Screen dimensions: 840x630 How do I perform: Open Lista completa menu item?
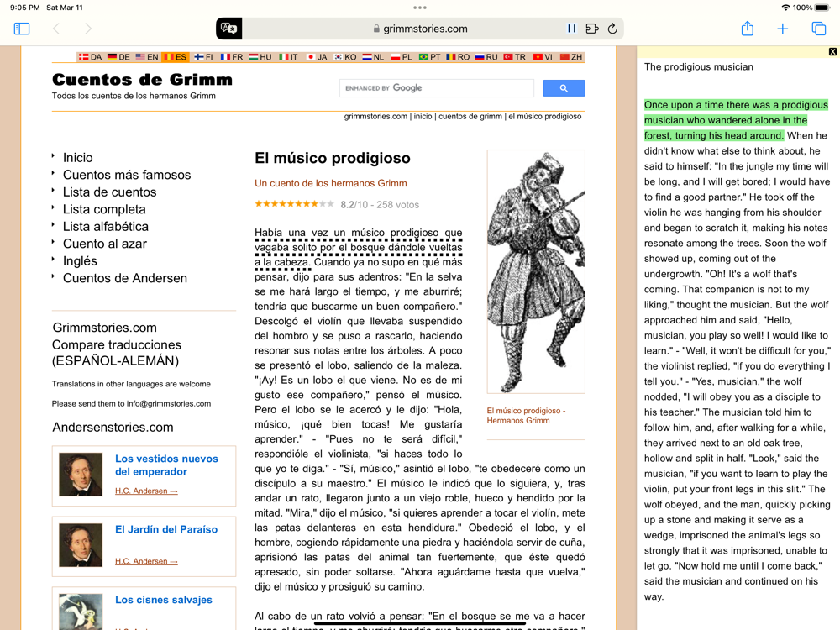(x=104, y=209)
